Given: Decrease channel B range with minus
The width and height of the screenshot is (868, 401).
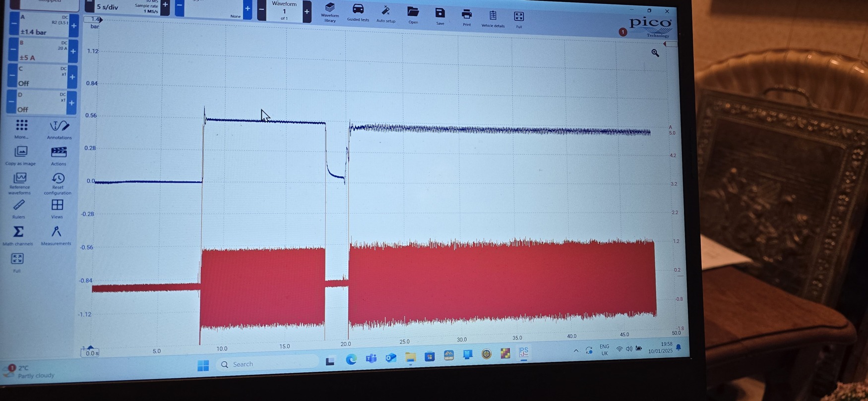Looking at the screenshot, I should (x=13, y=50).
